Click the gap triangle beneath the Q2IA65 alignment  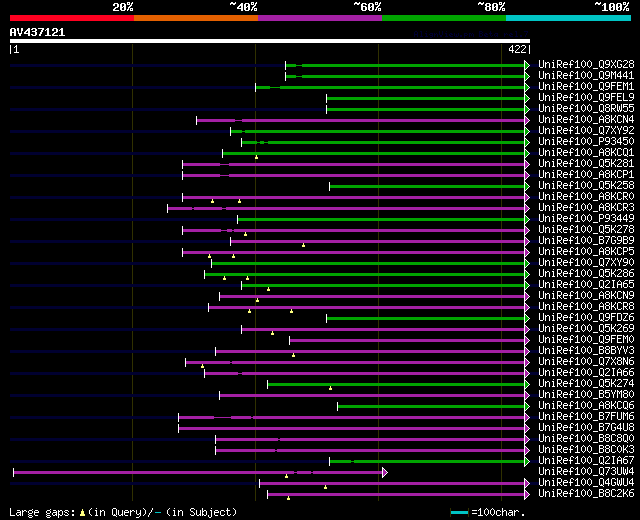(x=268, y=289)
